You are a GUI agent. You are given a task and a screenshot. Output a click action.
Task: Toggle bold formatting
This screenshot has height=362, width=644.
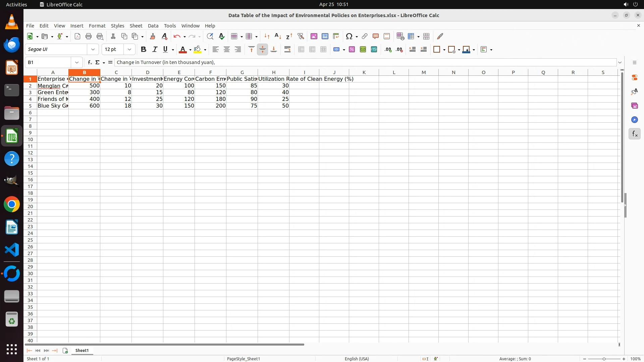(x=144, y=50)
